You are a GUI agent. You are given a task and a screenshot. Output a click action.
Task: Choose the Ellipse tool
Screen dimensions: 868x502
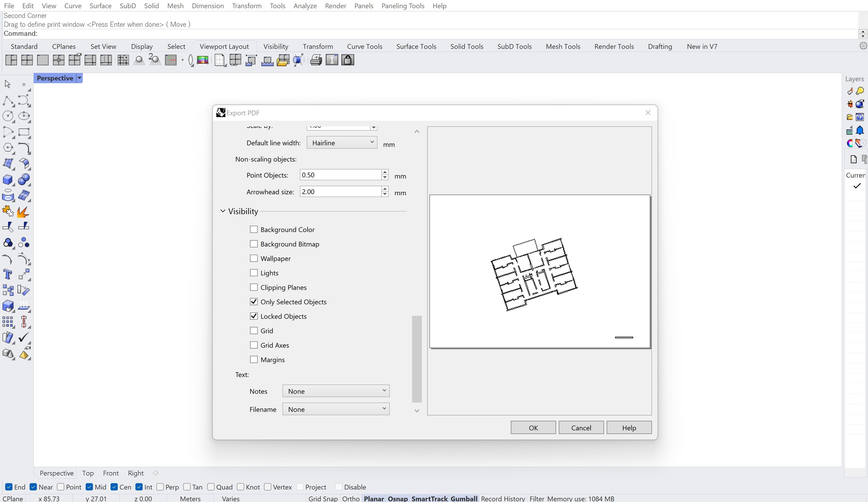click(24, 116)
